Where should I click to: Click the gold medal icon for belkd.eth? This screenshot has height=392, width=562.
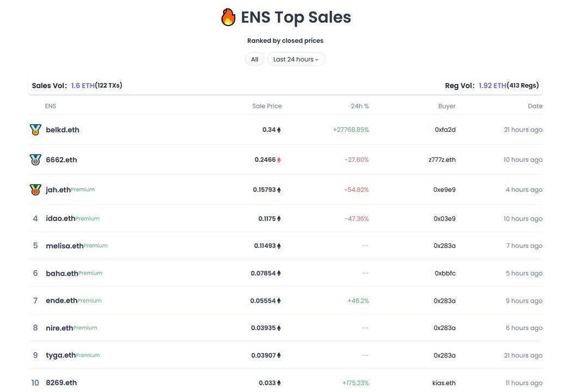[35, 130]
